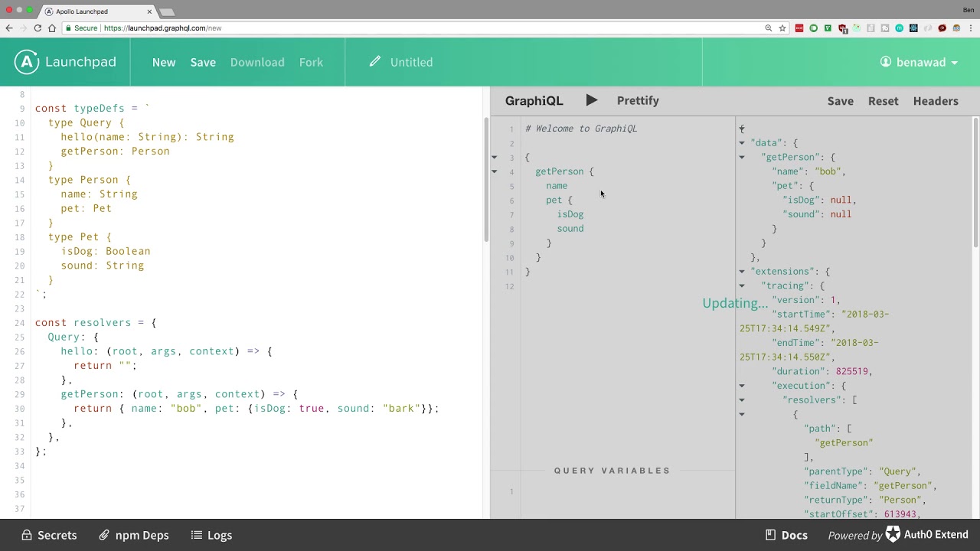Click the code editor vertical scrollbar

tap(485, 180)
